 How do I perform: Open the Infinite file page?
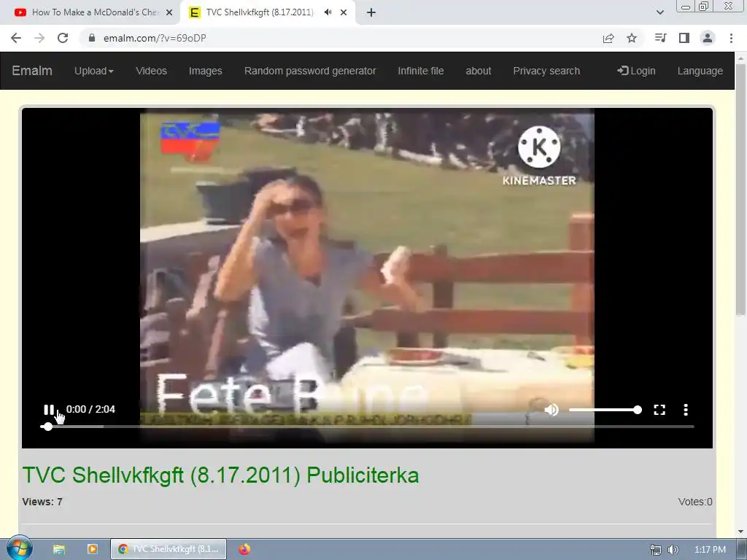(x=421, y=71)
